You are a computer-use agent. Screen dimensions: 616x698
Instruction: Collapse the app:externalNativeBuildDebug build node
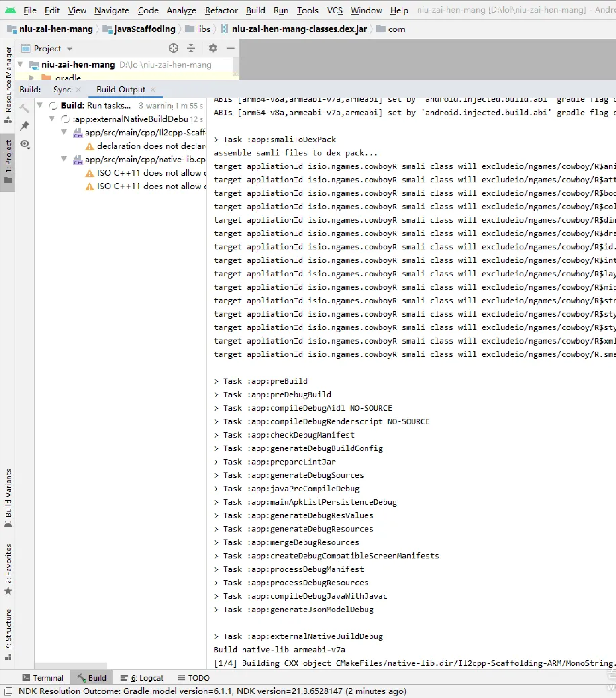pos(52,119)
